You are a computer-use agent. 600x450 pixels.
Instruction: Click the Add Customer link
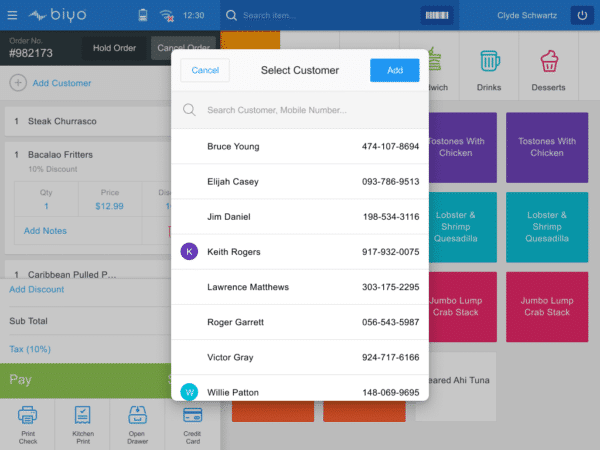[62, 83]
